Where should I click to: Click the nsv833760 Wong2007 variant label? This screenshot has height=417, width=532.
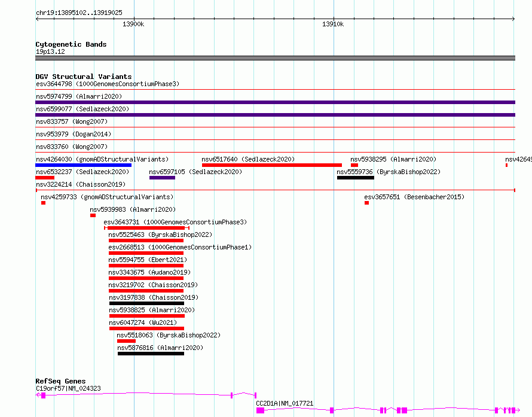(x=72, y=147)
